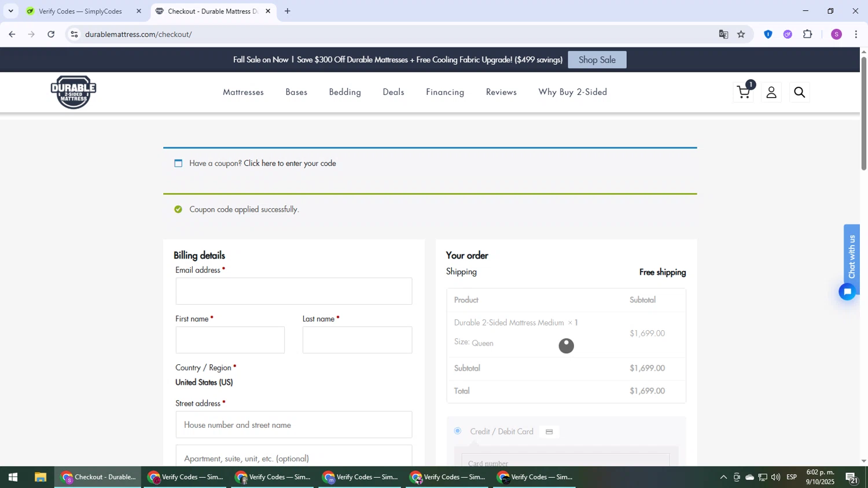Click the Apartment, suite, unit field
The height and width of the screenshot is (488, 868).
[294, 456]
